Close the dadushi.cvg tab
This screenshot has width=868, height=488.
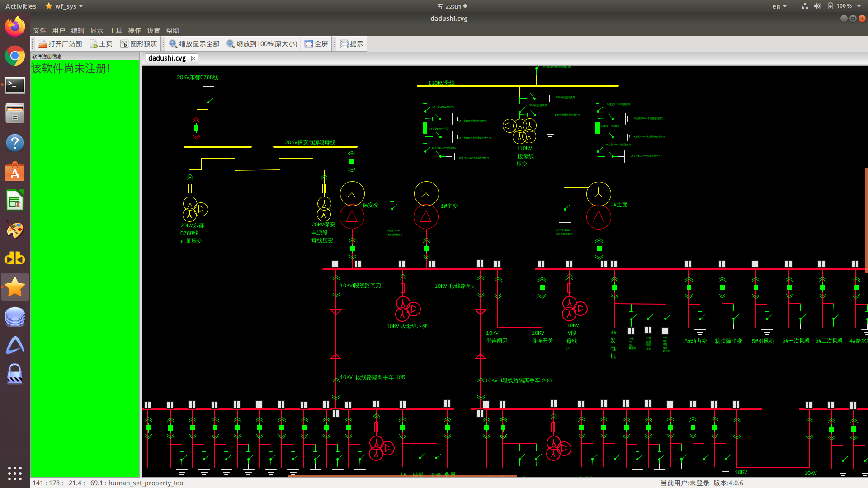coord(193,58)
